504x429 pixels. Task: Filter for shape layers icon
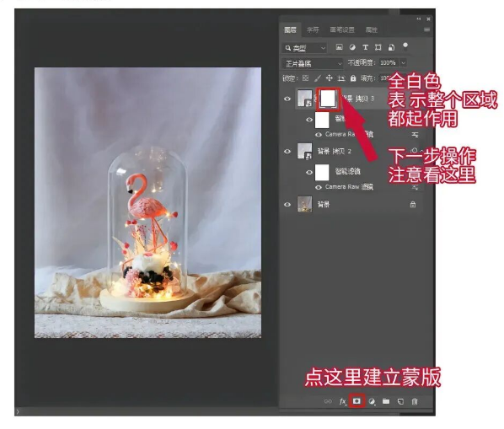[378, 47]
